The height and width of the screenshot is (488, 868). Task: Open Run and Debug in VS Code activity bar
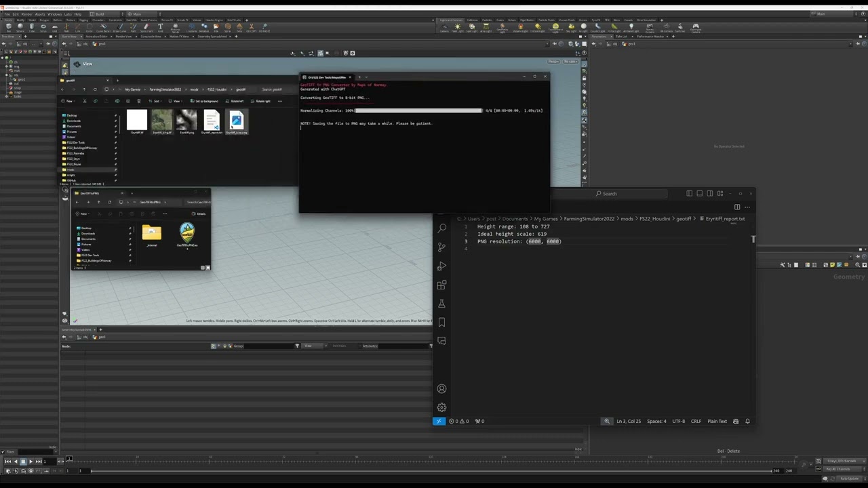pyautogui.click(x=441, y=266)
